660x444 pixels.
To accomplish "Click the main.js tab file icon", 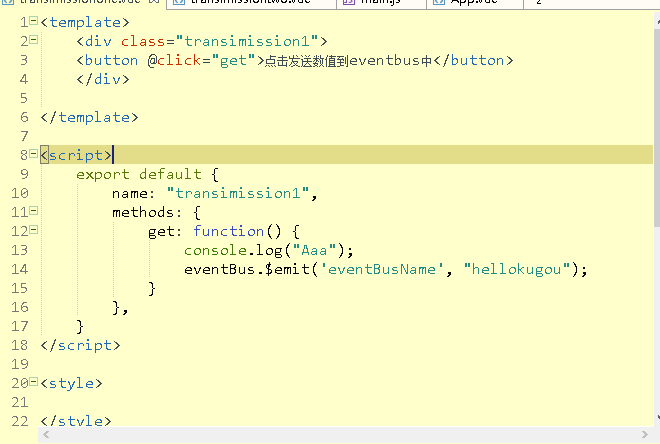I will [347, 3].
